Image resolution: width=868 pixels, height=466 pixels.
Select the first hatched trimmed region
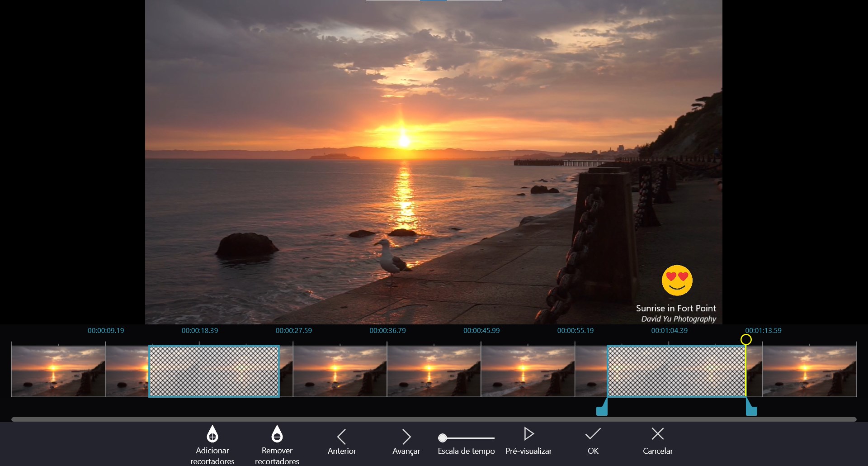point(214,371)
